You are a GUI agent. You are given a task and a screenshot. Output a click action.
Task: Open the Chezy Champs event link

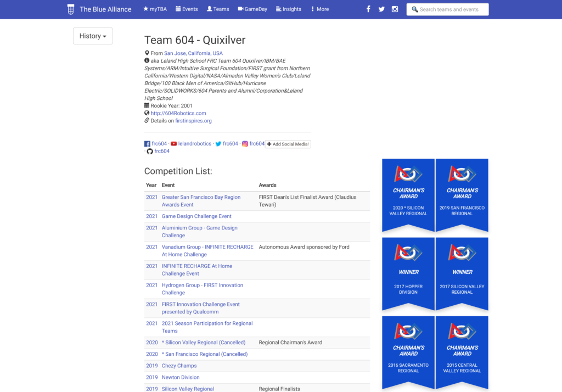pos(179,366)
